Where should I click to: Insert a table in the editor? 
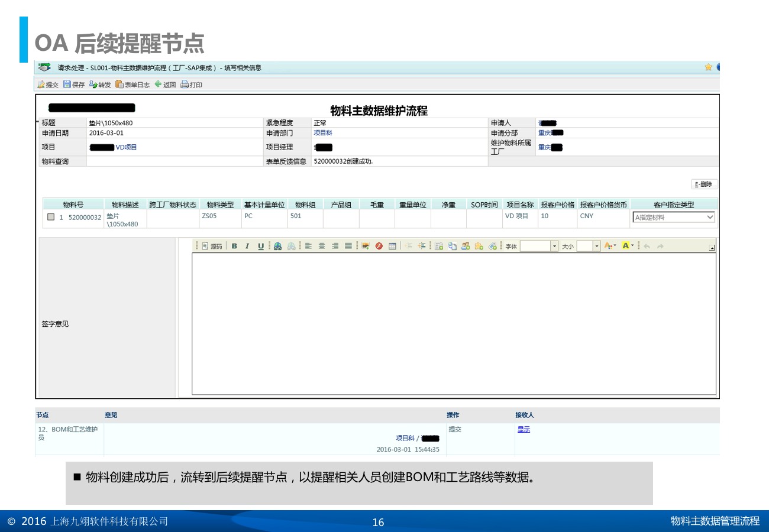point(392,246)
